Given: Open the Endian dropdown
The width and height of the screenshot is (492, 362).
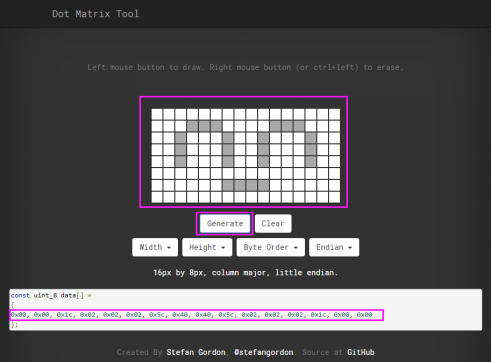Looking at the screenshot, I should (334, 247).
